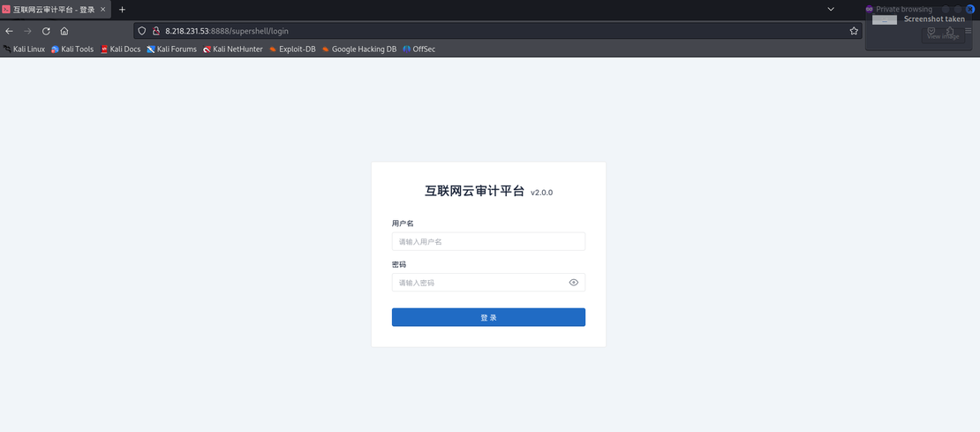Bookmark this page with the star icon

(x=854, y=31)
